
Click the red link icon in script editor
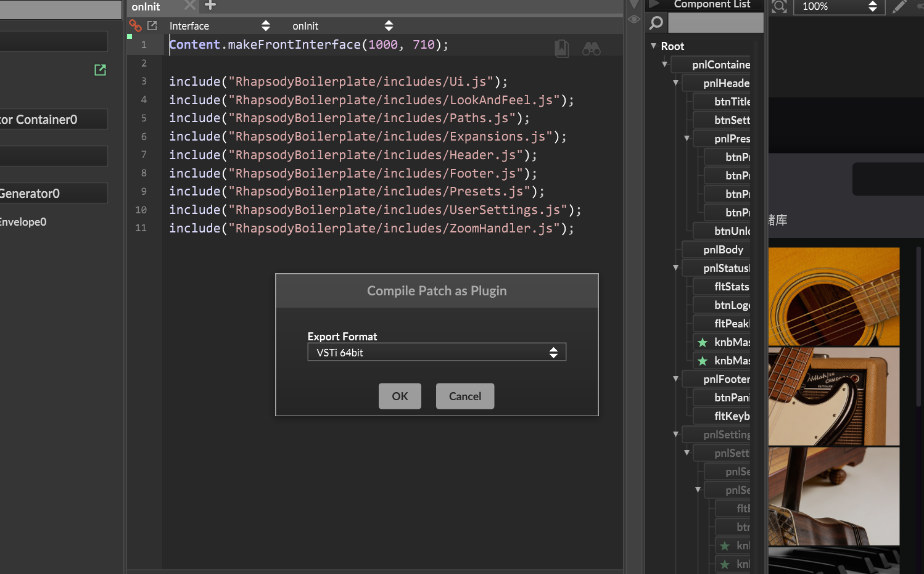[x=135, y=25]
